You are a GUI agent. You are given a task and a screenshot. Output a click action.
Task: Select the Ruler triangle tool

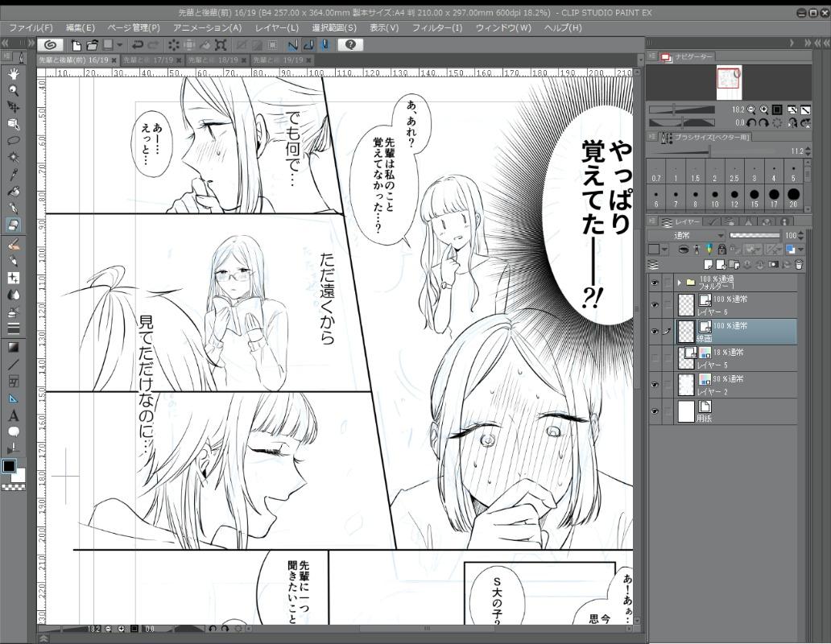13,398
